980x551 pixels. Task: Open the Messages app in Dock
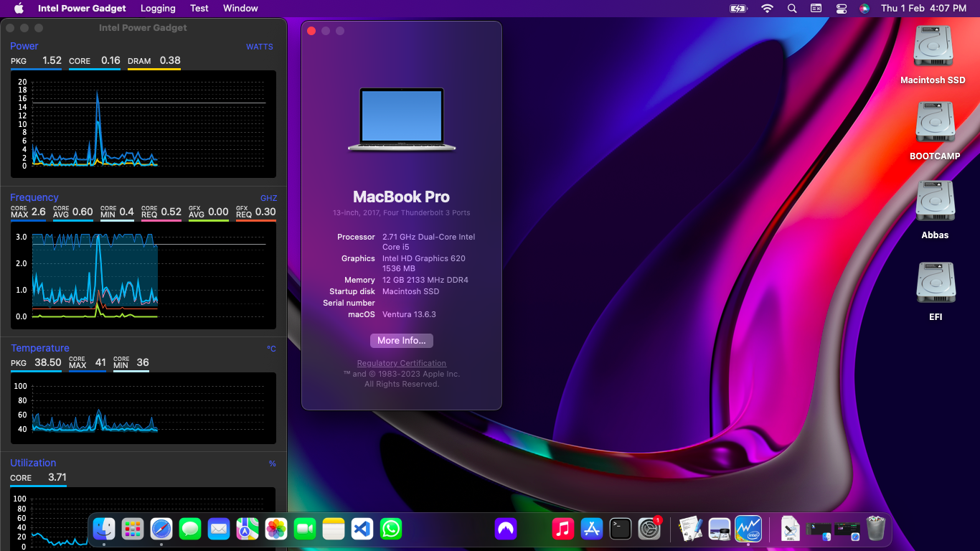tap(190, 529)
